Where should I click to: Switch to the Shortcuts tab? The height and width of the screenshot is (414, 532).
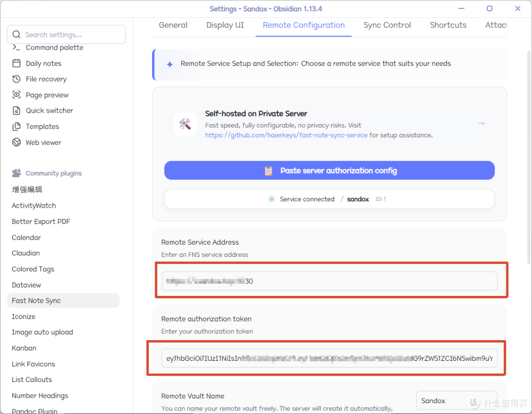(x=448, y=25)
